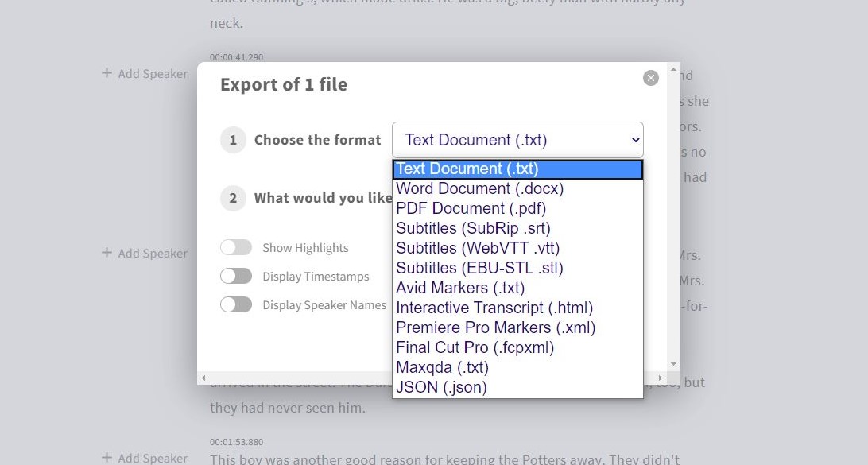Enable the Display Timestamps switch
The width and height of the screenshot is (868, 465).
(236, 277)
